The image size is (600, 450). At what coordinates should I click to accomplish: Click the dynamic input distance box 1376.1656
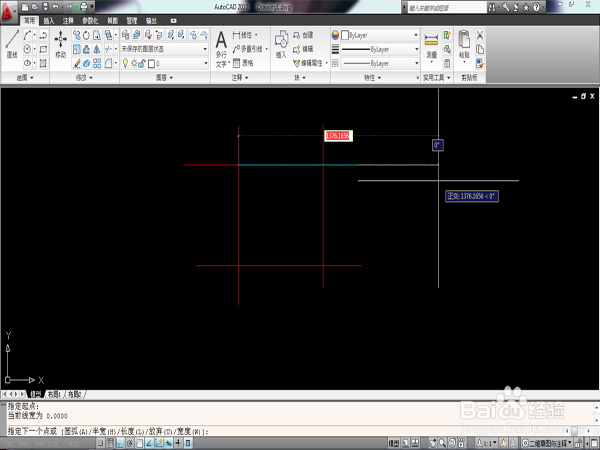338,135
